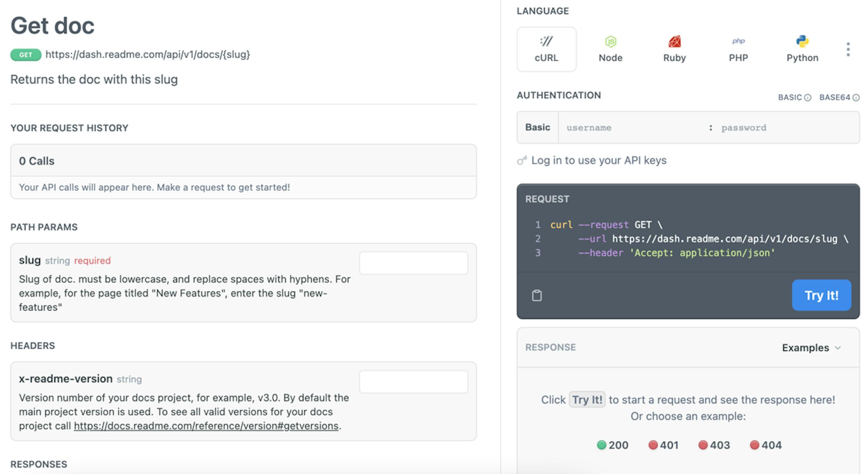Screen dimensions: 868x474
Task: Click the endpoint URL text
Action: click(148, 54)
